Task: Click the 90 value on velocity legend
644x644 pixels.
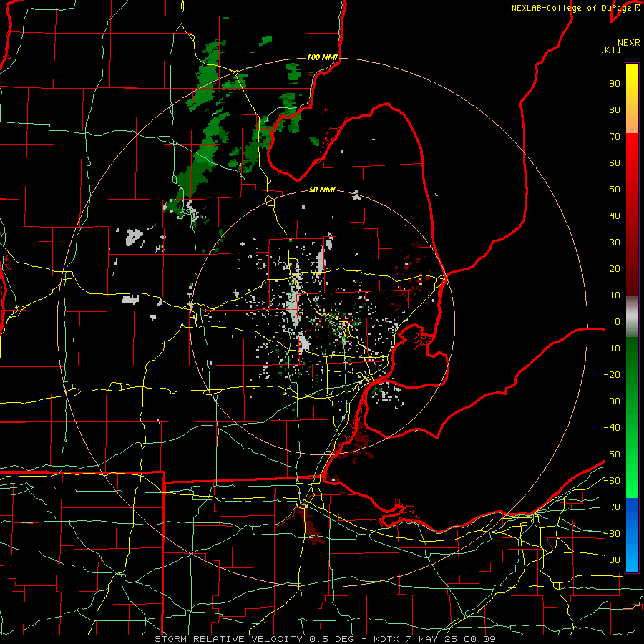Action: click(615, 84)
